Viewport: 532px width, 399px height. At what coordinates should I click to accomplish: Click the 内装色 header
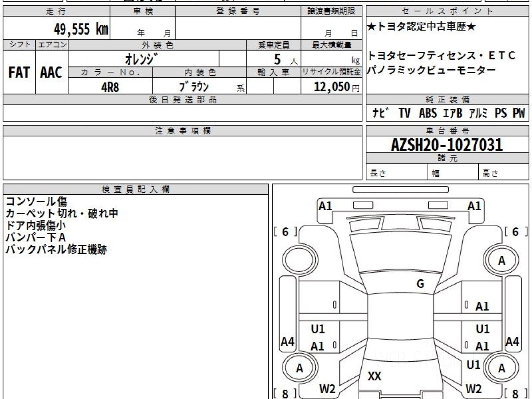click(x=199, y=72)
